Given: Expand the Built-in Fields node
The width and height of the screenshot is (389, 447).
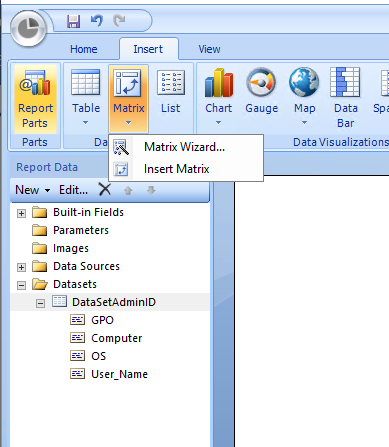Looking at the screenshot, I should tap(21, 213).
